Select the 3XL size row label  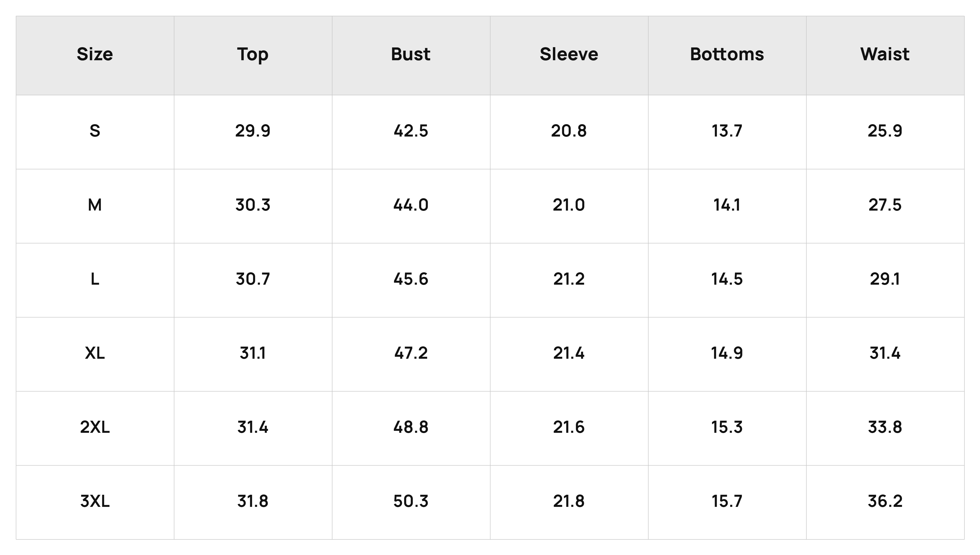[x=95, y=501]
